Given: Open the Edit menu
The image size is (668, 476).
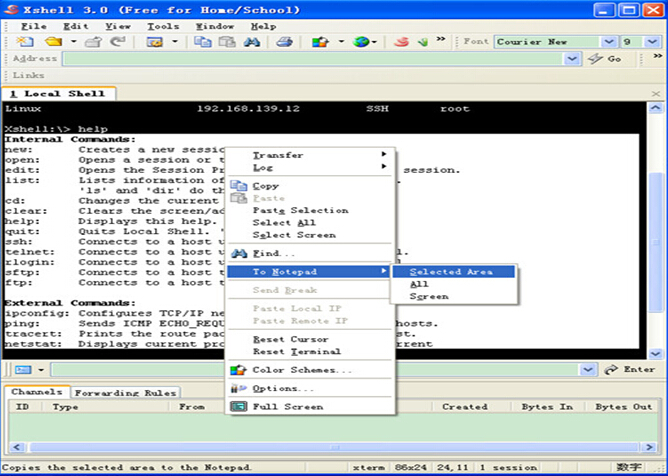Looking at the screenshot, I should (76, 26).
